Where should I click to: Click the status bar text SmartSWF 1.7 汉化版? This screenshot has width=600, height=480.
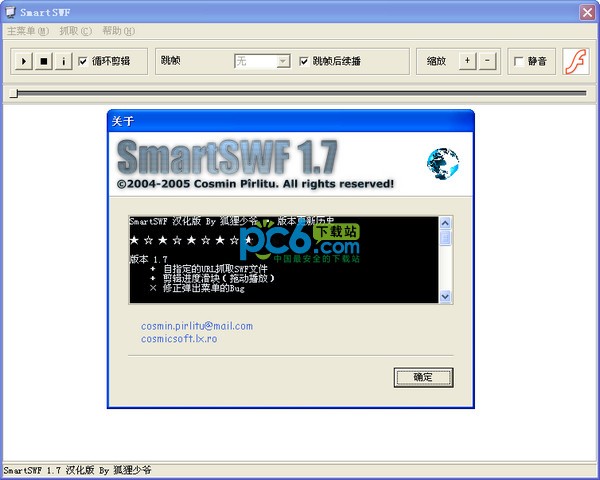click(x=77, y=470)
